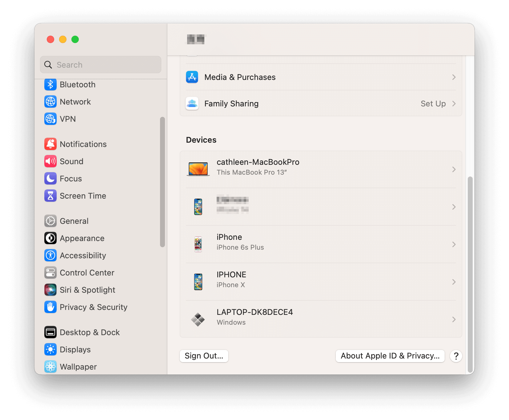Click the Wallpaper flower icon

(50, 367)
